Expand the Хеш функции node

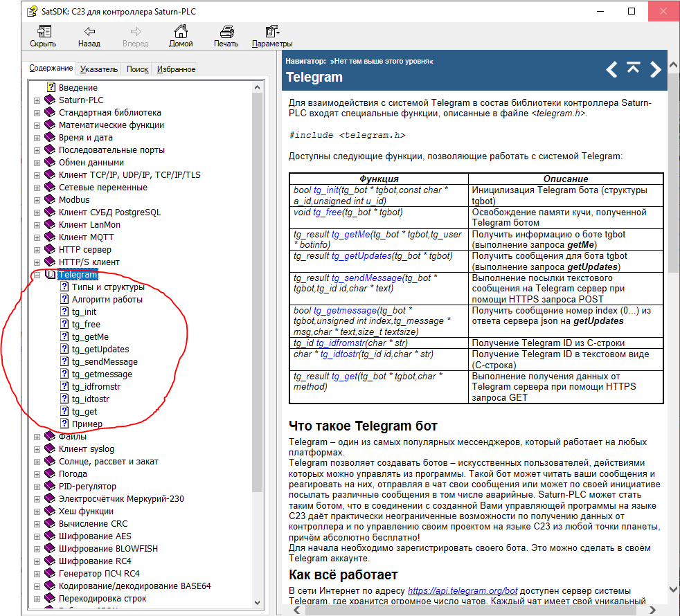click(x=37, y=512)
